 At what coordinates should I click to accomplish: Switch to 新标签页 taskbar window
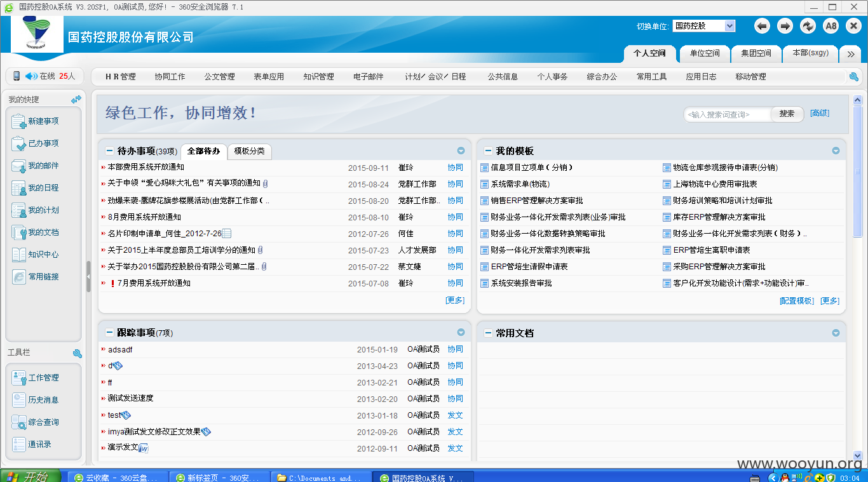point(219,477)
